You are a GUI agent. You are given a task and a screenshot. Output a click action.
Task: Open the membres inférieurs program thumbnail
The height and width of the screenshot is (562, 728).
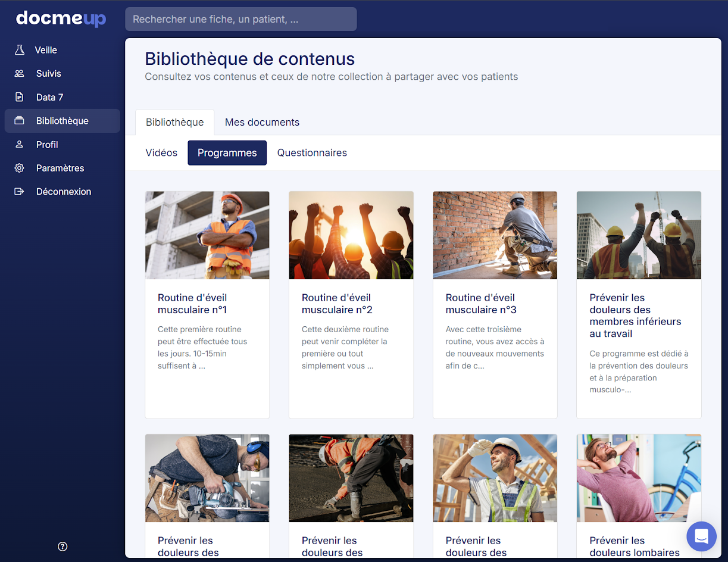639,235
